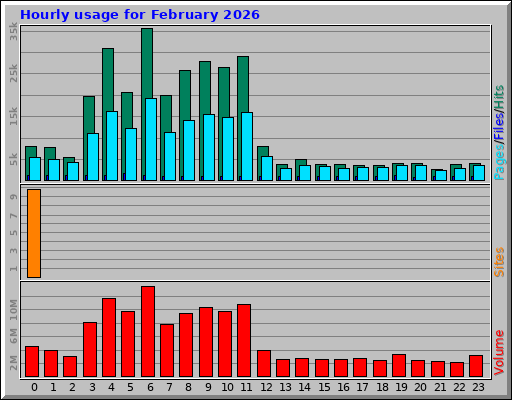Click the '9' Sites axis label
The height and width of the screenshot is (400, 512).
click(14, 197)
